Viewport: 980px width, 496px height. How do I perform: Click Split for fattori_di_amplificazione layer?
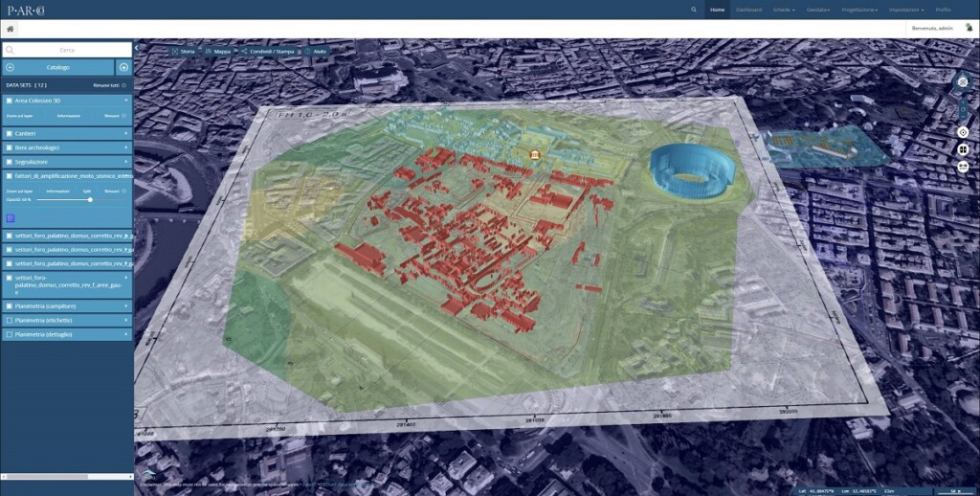(87, 191)
